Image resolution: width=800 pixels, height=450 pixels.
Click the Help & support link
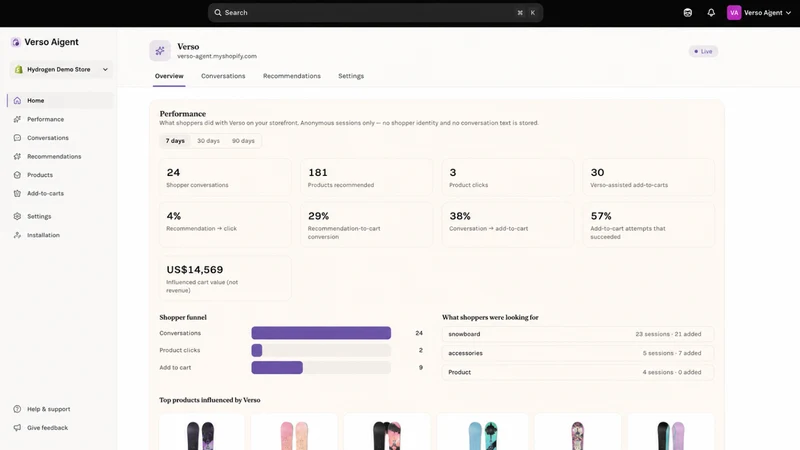pos(48,409)
